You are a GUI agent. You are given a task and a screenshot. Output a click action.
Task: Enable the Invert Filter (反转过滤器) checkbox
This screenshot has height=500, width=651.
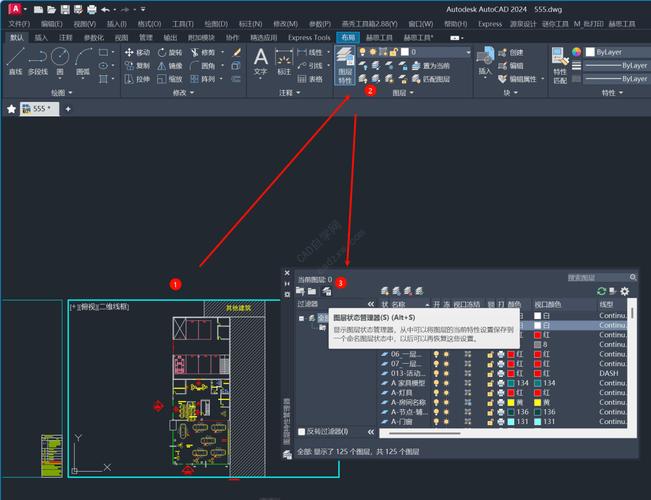[x=303, y=431]
